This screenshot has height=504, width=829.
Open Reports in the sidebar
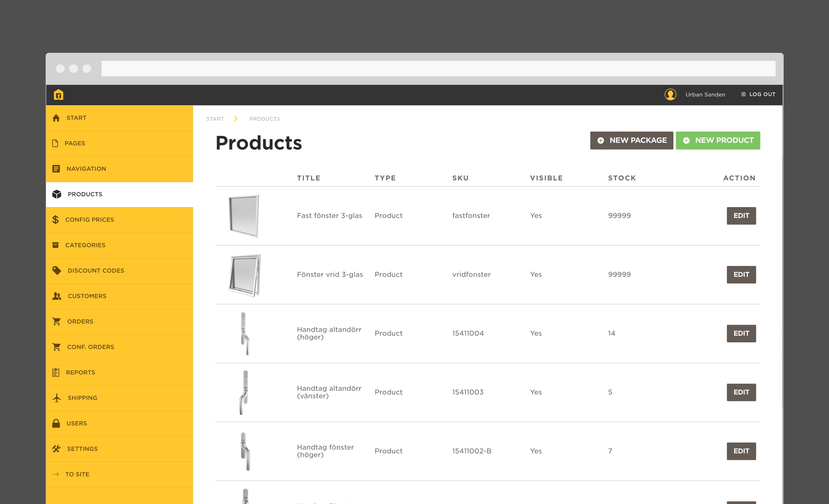tap(120, 373)
